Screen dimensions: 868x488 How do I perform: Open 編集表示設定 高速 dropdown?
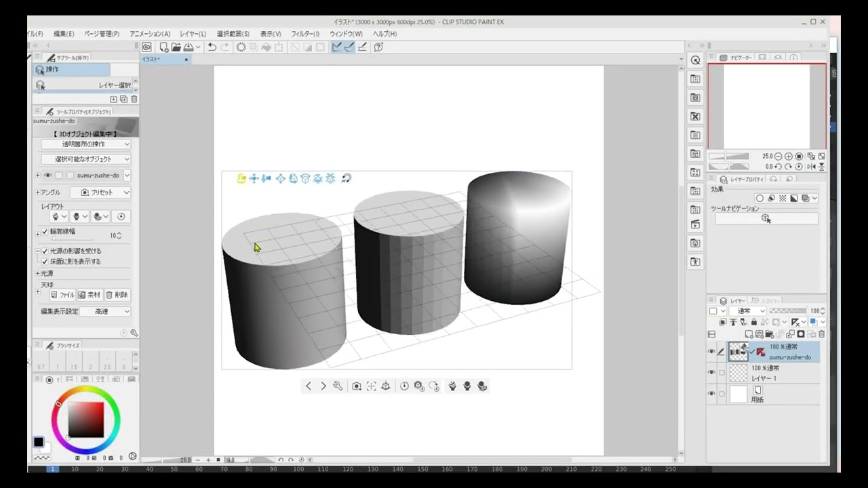[105, 312]
